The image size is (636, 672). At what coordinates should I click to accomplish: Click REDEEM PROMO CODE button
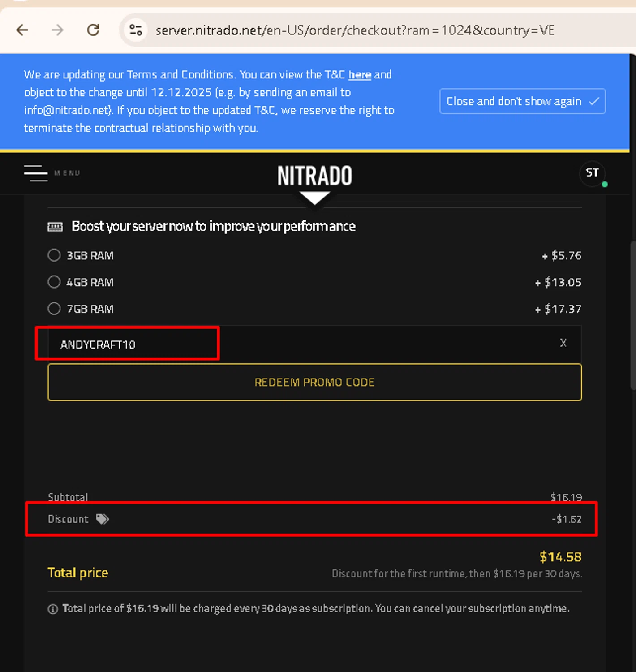coord(314,382)
